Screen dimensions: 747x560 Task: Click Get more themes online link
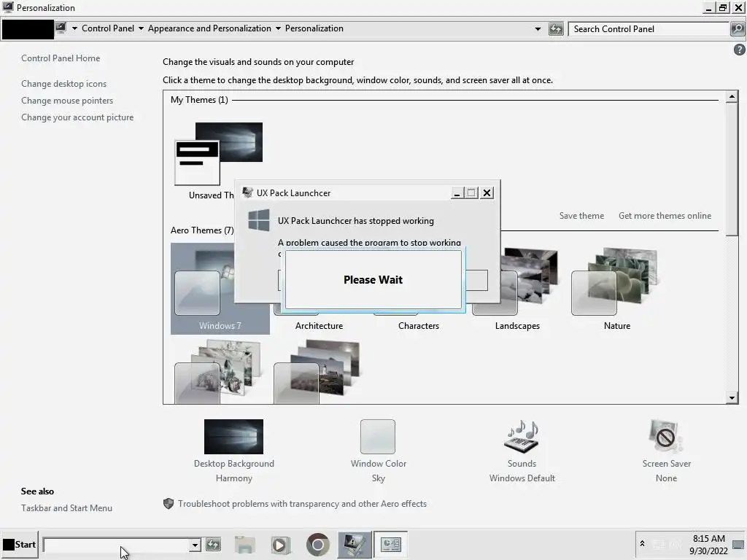pyautogui.click(x=665, y=216)
